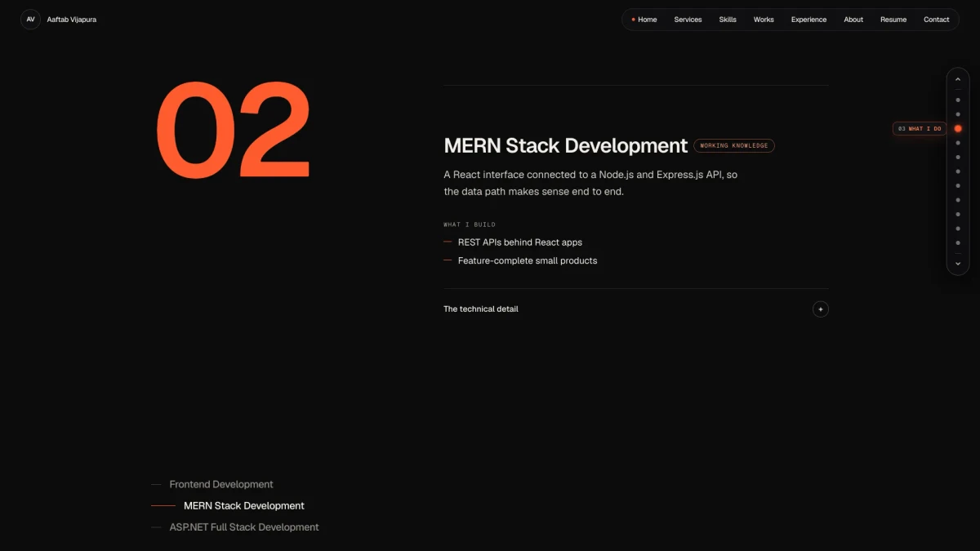Select Skills in the top navigation
This screenshot has width=980, height=551.
[x=728, y=20]
